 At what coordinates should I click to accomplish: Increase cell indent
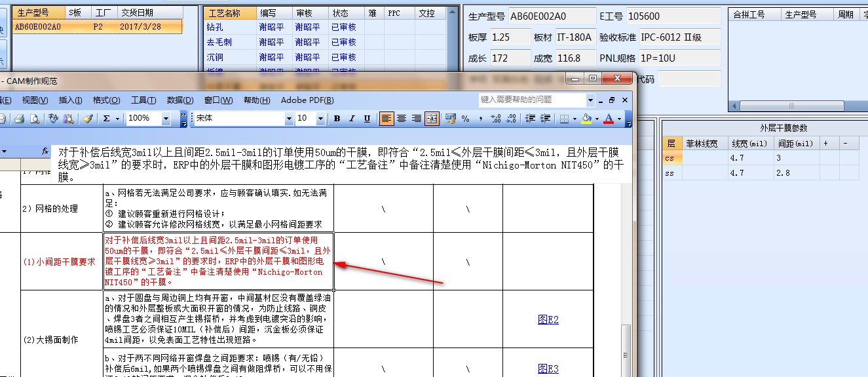[545, 119]
